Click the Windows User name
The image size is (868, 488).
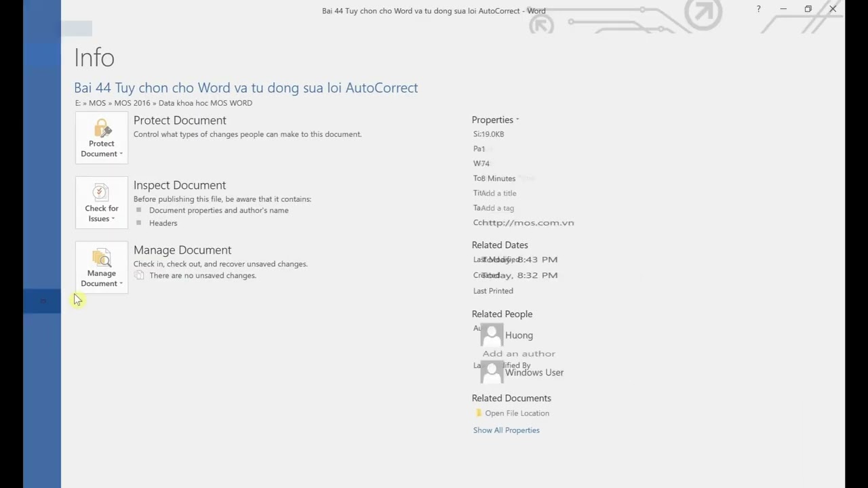(534, 373)
